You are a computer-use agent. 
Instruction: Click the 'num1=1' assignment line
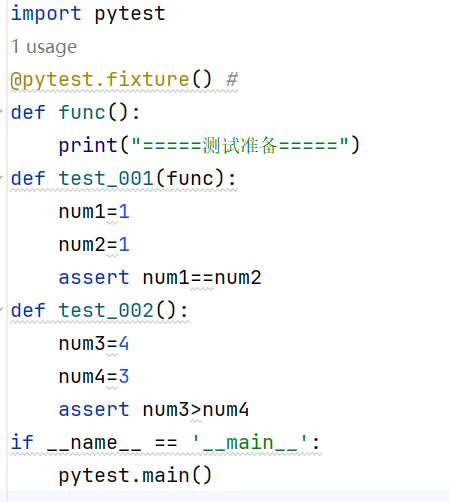pyautogui.click(x=94, y=211)
